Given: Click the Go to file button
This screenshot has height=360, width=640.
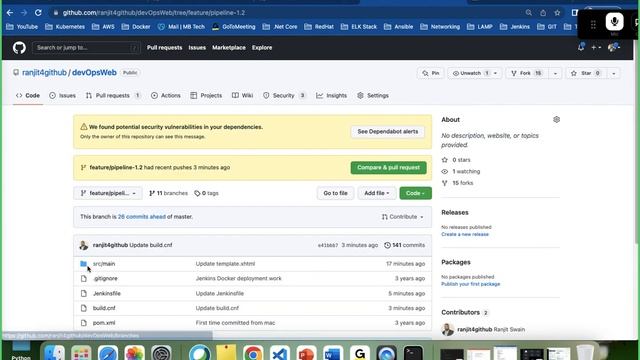Looking at the screenshot, I should pos(336,193).
